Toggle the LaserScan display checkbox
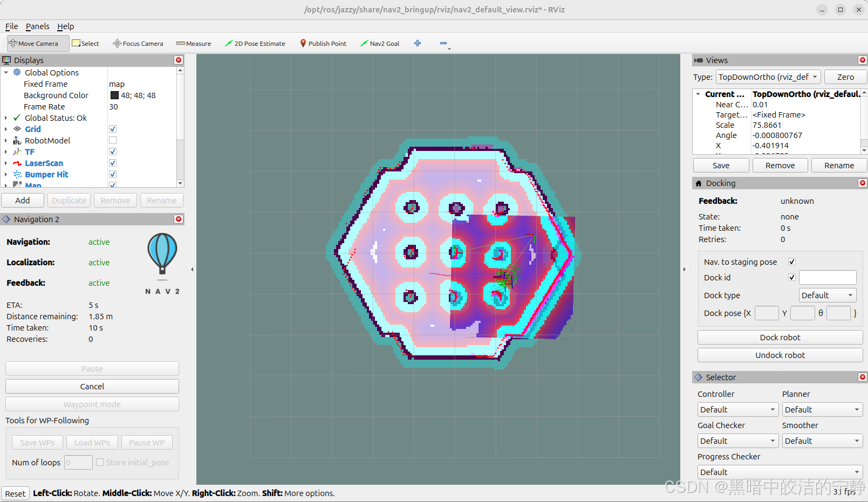Image resolution: width=868 pixels, height=502 pixels. click(113, 163)
